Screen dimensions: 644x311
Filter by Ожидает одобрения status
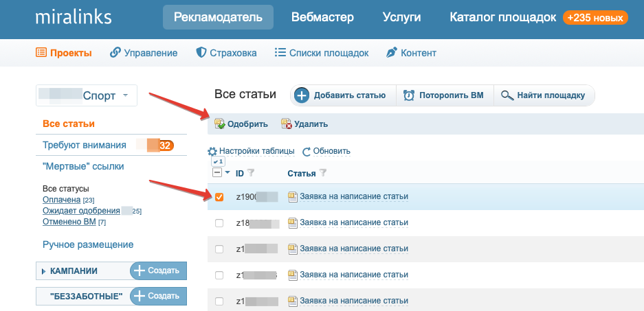tap(81, 211)
